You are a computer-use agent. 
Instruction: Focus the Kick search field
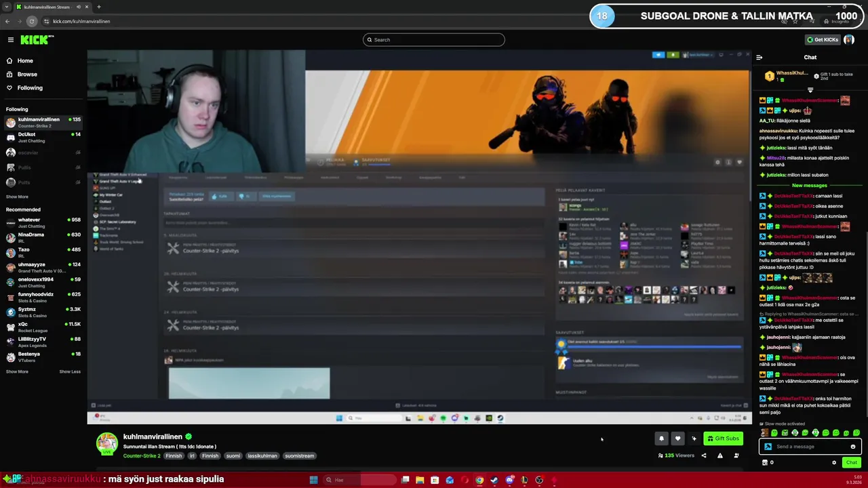(x=434, y=39)
